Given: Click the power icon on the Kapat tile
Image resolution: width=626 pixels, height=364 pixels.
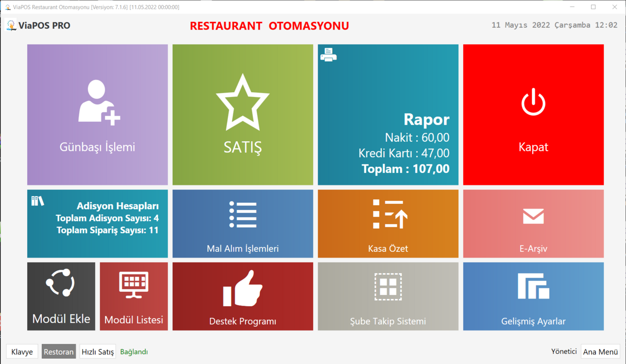Looking at the screenshot, I should (533, 101).
